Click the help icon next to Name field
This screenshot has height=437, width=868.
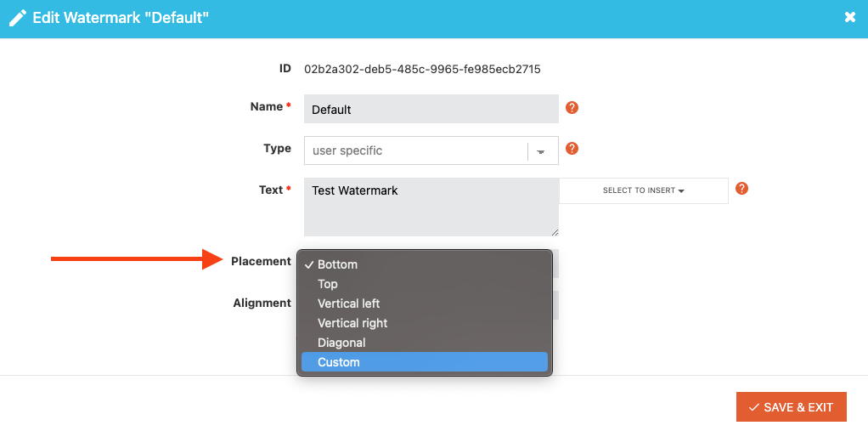tap(572, 107)
